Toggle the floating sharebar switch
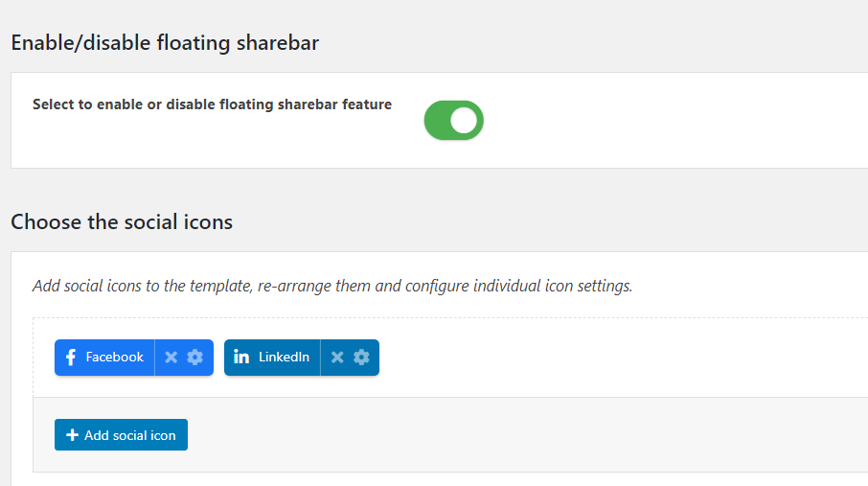Image resolution: width=868 pixels, height=486 pixels. tap(454, 121)
